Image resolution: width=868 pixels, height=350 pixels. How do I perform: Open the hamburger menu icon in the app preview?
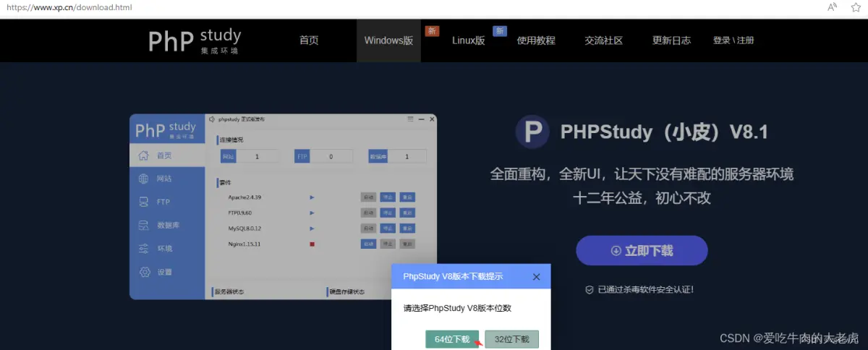pyautogui.click(x=410, y=119)
